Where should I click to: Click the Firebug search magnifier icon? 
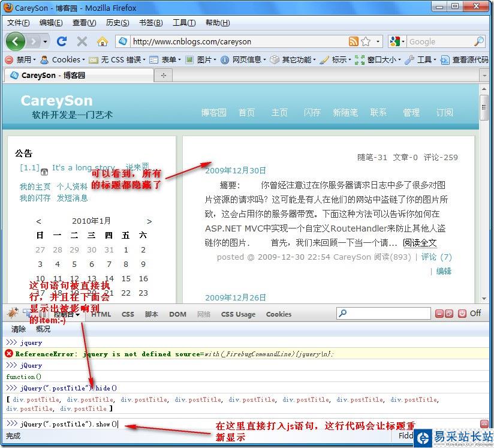coord(342,313)
